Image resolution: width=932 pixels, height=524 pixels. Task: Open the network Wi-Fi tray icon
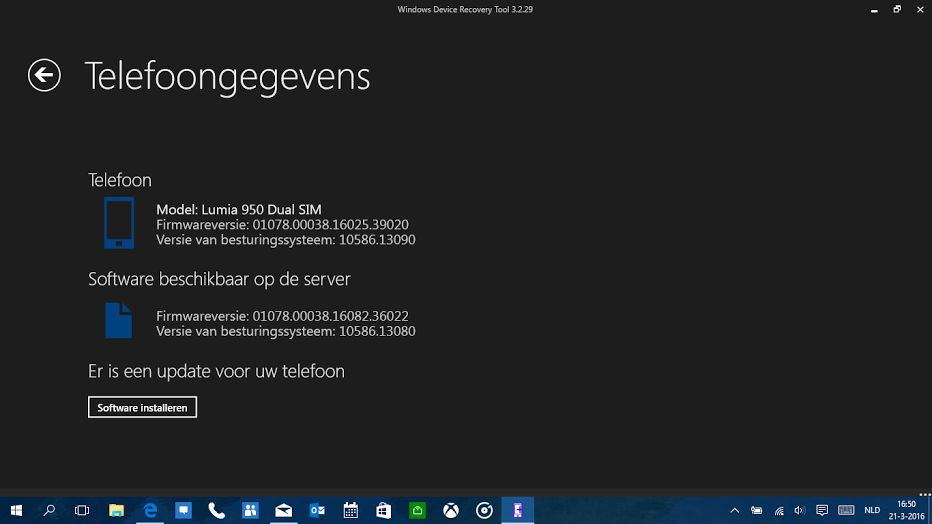click(x=779, y=510)
